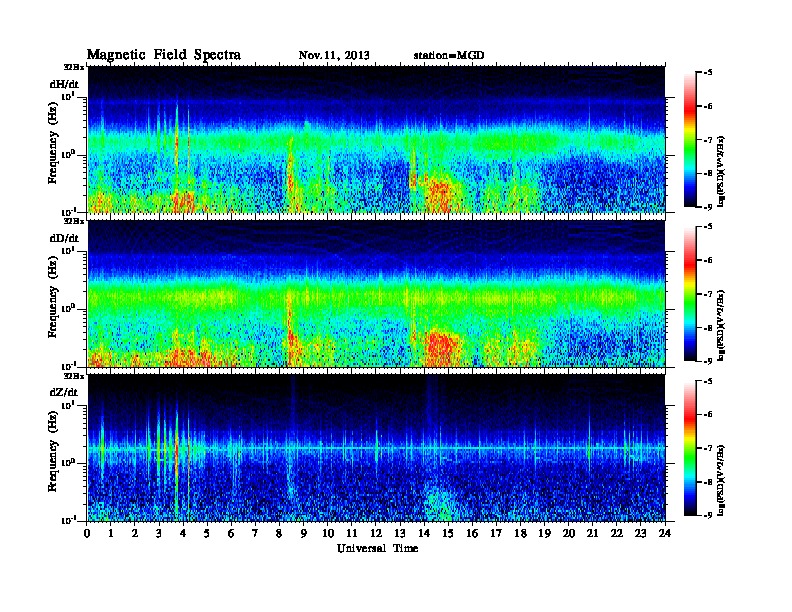Click the dD/dt colorbar log(PSD) unit label
Viewport: 792px width, 612px height.
pos(722,325)
